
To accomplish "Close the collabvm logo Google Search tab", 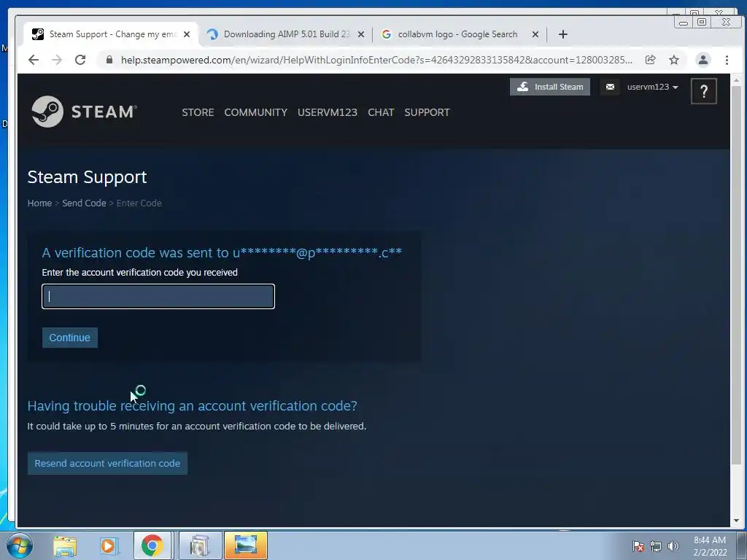I will (x=535, y=34).
